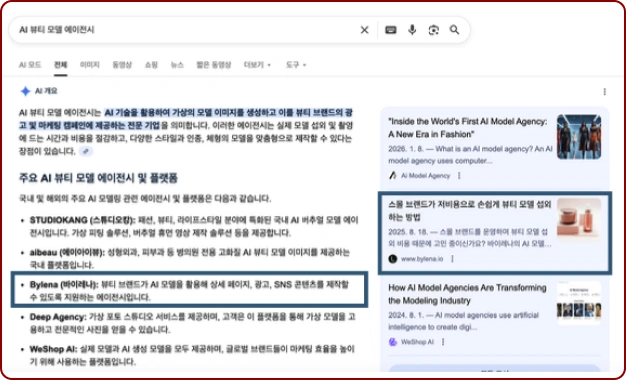Open 스몰 브랜드가 저비용으로 article link
The height and width of the screenshot is (380, 626).
[470, 211]
